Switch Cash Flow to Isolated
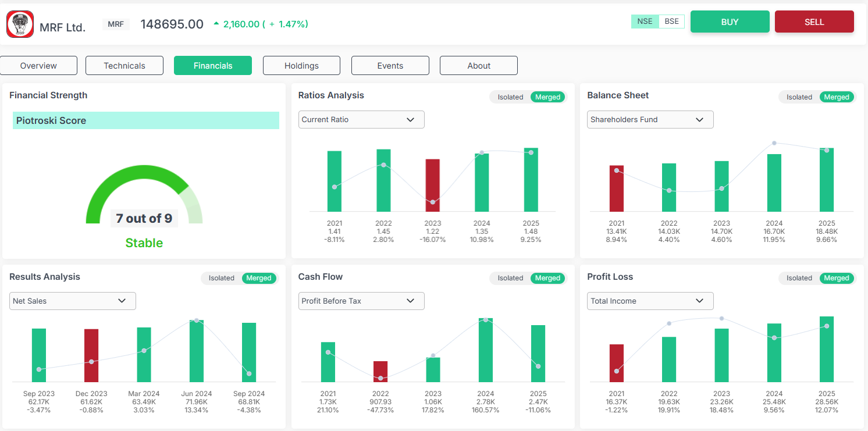Screen dimensions: 868x431 510,278
